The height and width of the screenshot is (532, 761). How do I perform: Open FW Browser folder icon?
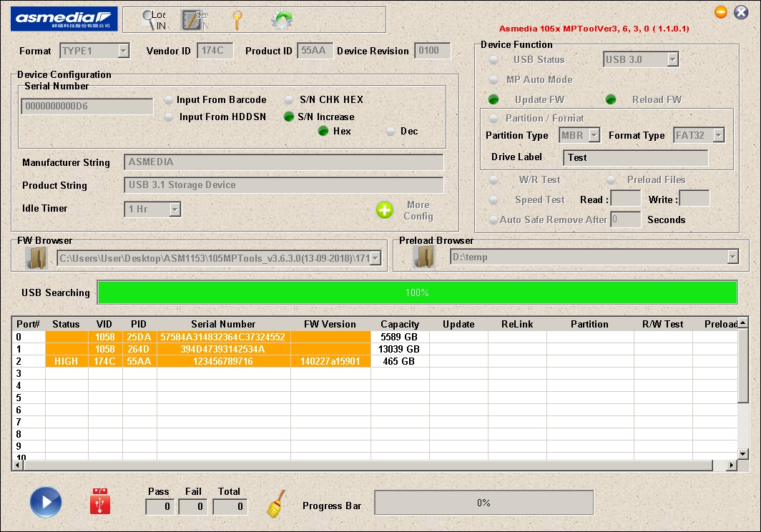[x=36, y=257]
